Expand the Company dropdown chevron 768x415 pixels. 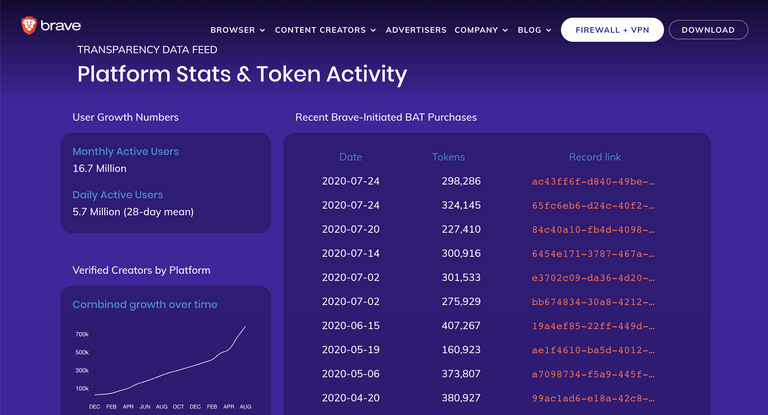505,30
